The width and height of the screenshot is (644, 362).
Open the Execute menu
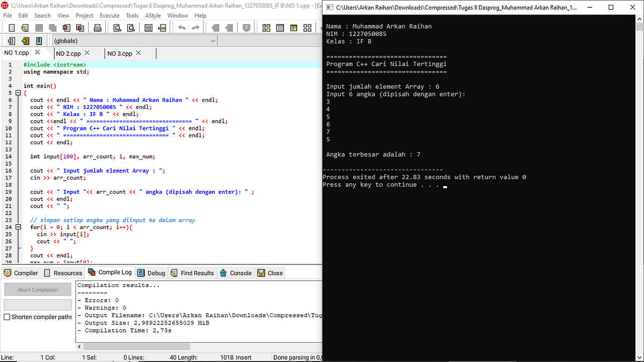(109, 16)
